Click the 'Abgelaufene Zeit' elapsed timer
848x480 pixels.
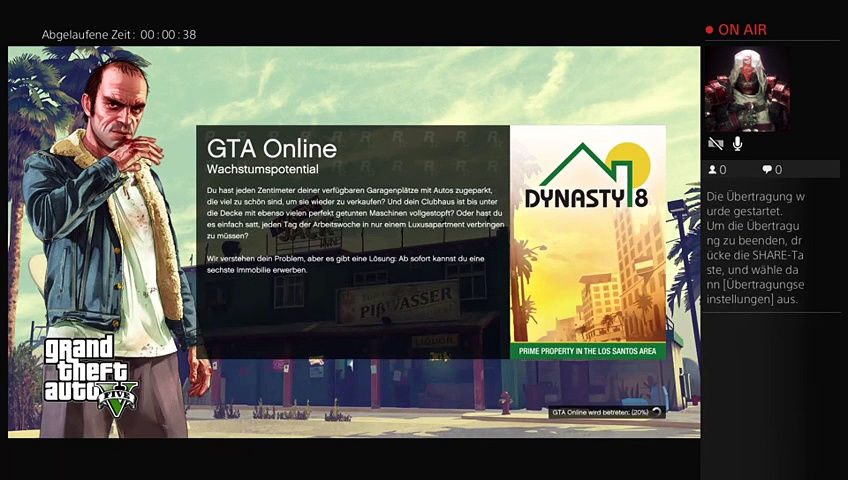pos(118,35)
